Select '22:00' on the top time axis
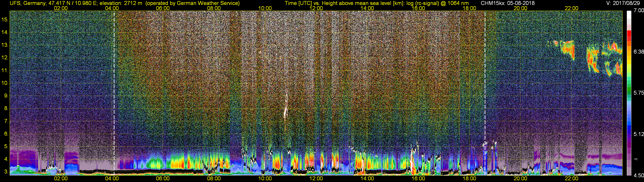Viewport: 644px width, 182px height. (571, 8)
